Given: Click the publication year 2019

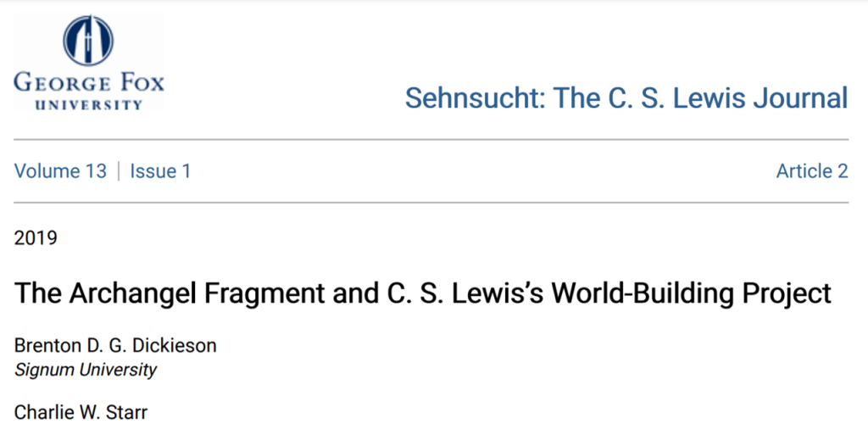Looking at the screenshot, I should (x=36, y=238).
